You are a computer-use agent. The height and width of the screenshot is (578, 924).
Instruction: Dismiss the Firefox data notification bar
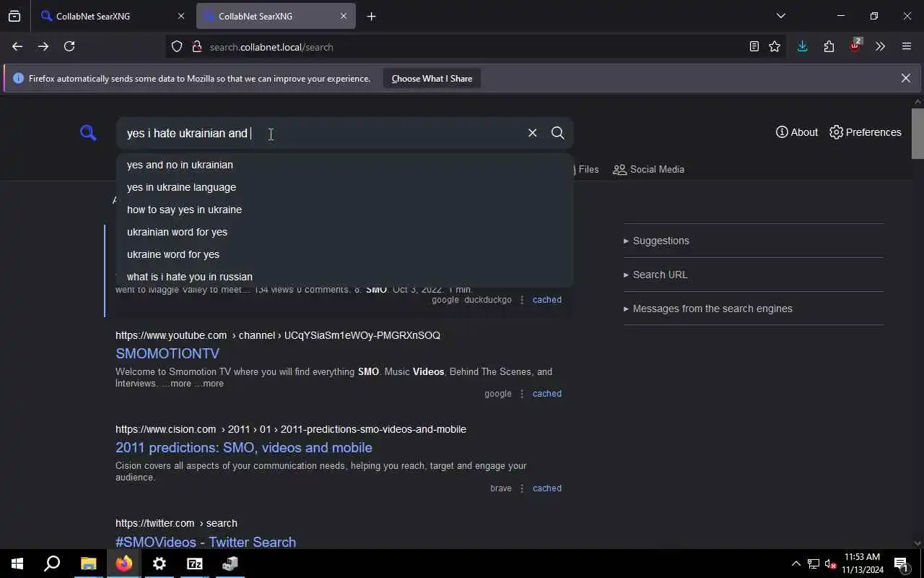(905, 78)
